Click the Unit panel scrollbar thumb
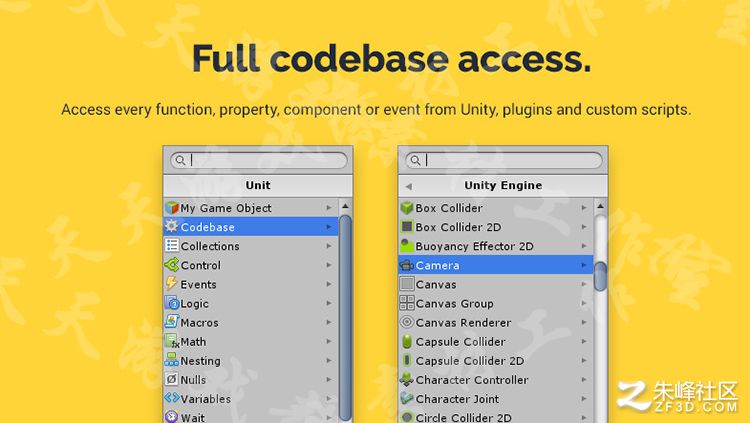Image resolution: width=750 pixels, height=423 pixels. 345,318
